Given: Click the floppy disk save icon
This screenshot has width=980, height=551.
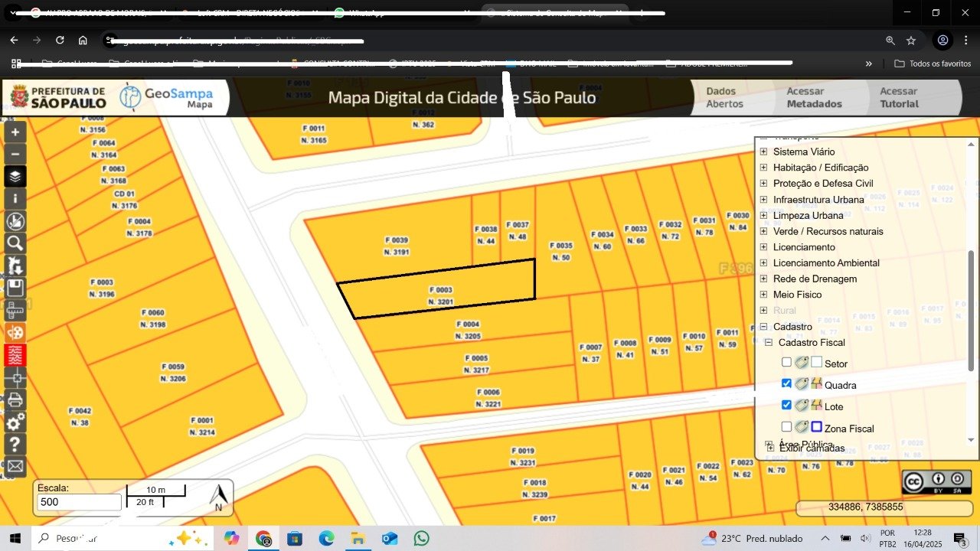Looking at the screenshot, I should [15, 288].
